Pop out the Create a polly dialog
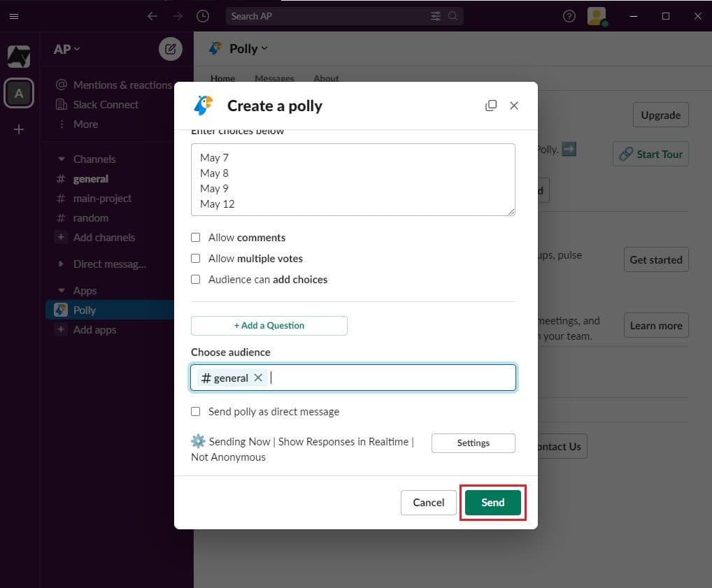Image resolution: width=712 pixels, height=588 pixels. point(491,106)
